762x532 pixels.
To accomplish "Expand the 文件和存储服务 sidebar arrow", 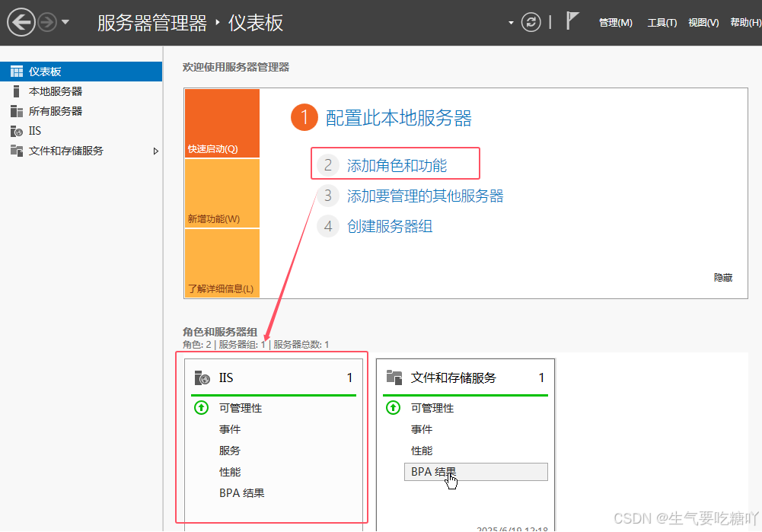I will 156,151.
